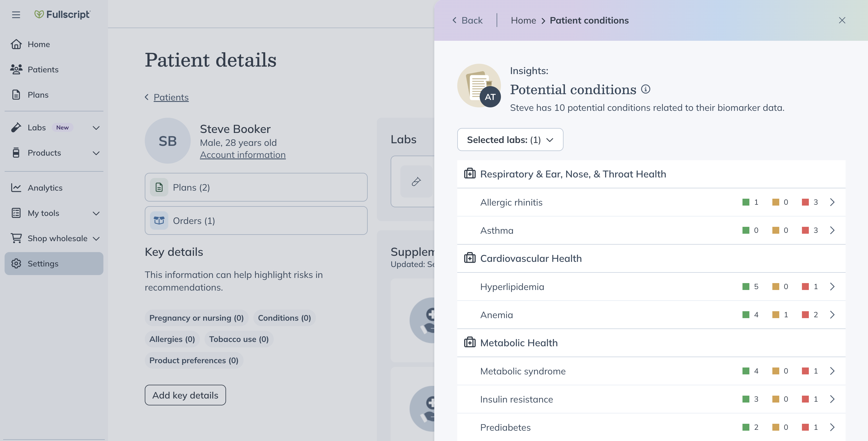Click the lab test tube icon card

pos(416,181)
